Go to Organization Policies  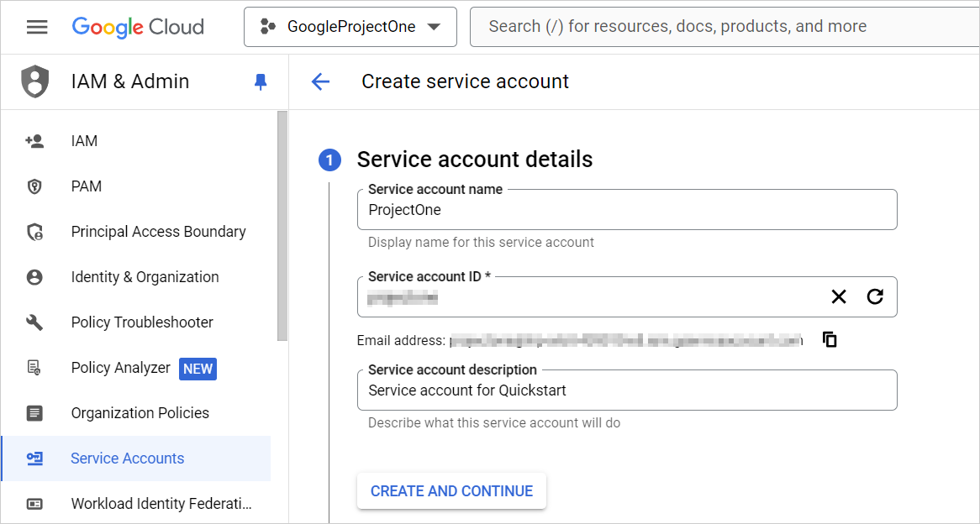tap(140, 413)
